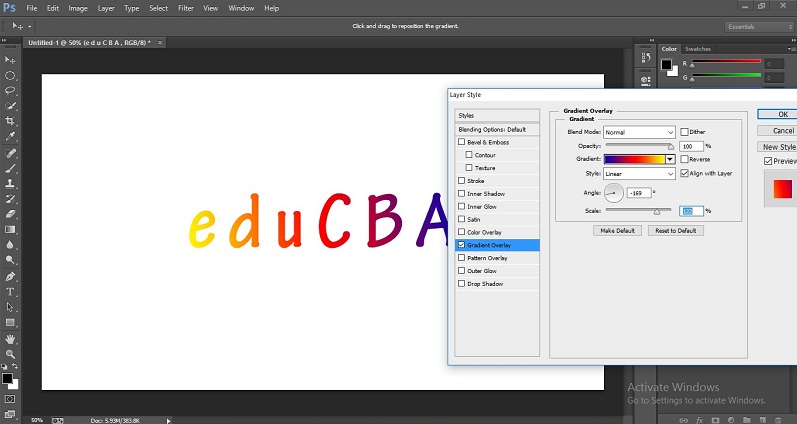
Task: Open the Color panel flyout menu
Action: pos(791,49)
